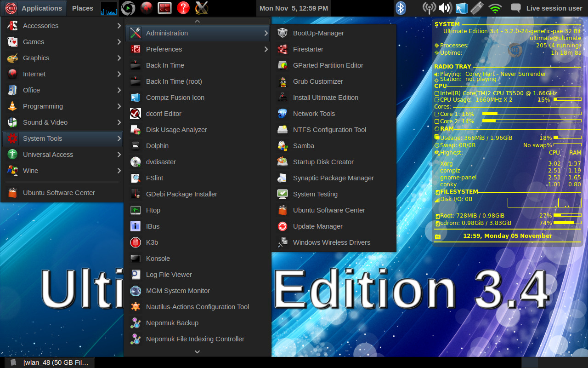Image resolution: width=588 pixels, height=368 pixels.
Task: Launch Samba configuration
Action: pyautogui.click(x=334, y=146)
